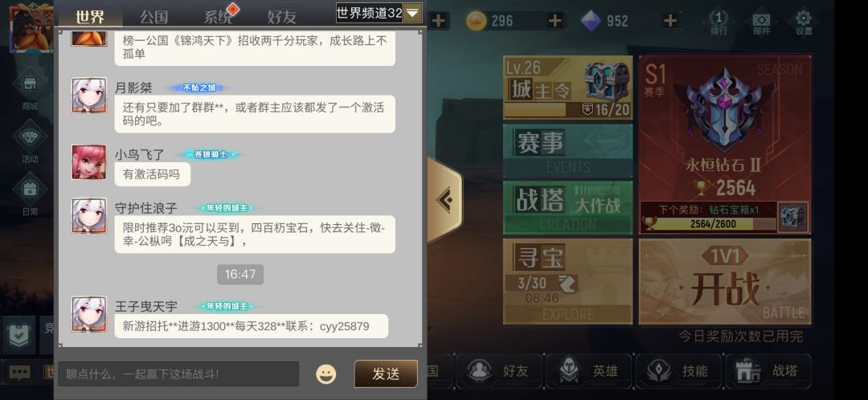
Task: Open the emoji picker smiley icon
Action: click(x=325, y=374)
